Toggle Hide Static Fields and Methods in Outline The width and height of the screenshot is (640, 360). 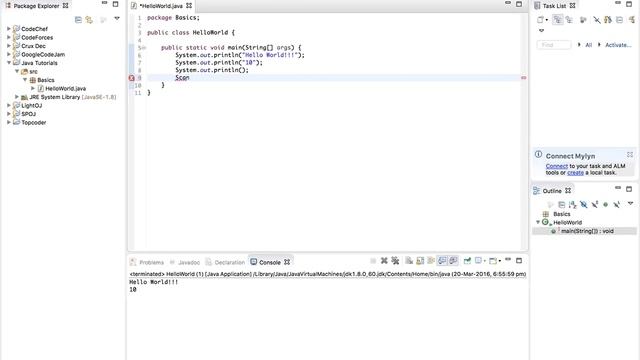(595, 204)
